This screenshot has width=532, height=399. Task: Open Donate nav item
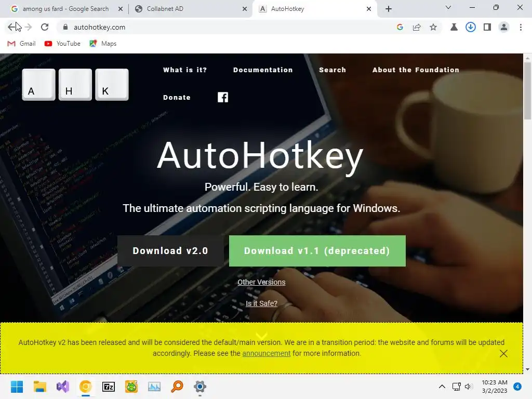(x=177, y=97)
